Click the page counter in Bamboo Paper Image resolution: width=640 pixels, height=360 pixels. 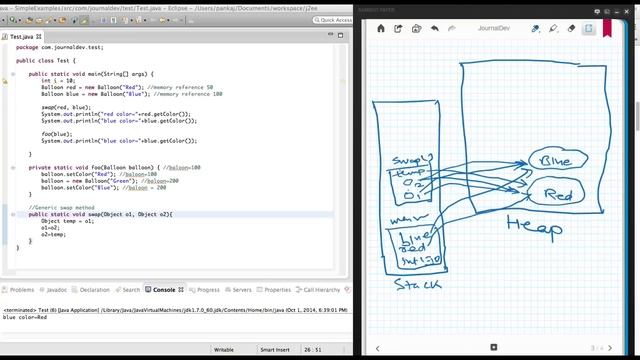[x=597, y=348]
